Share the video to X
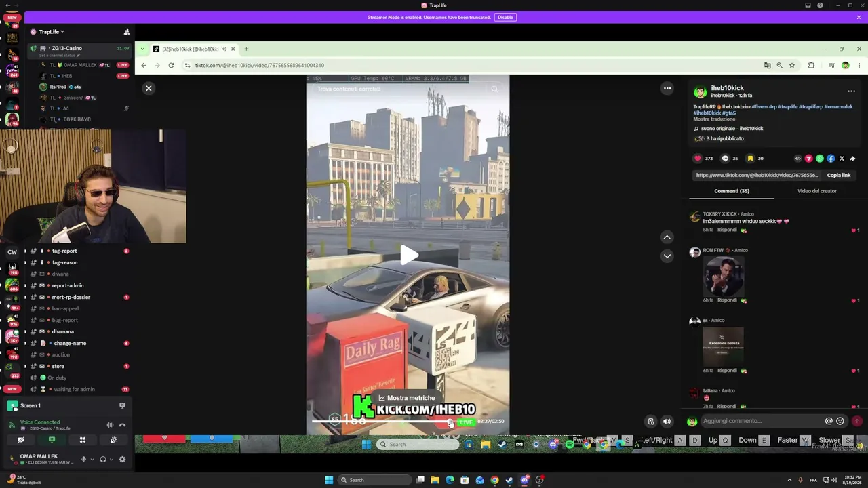Image resolution: width=868 pixels, height=488 pixels. click(842, 159)
